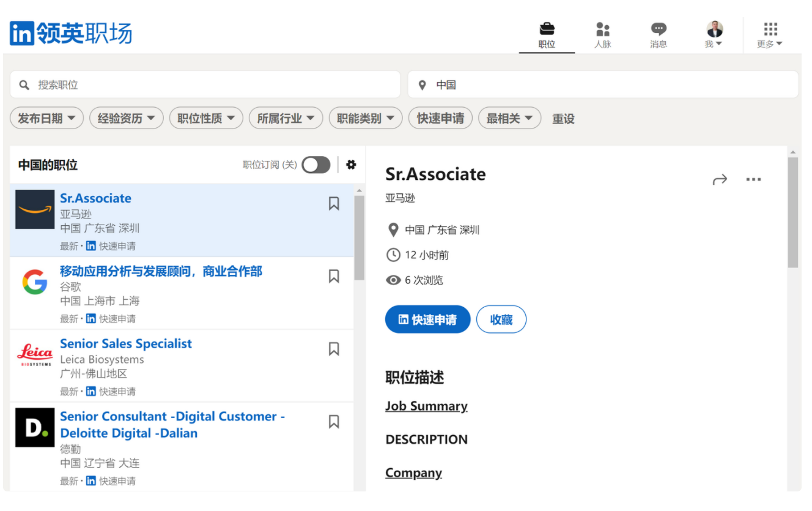The width and height of the screenshot is (812, 511).
Task: Bookmark the Sr.Associate listing
Action: click(x=334, y=203)
